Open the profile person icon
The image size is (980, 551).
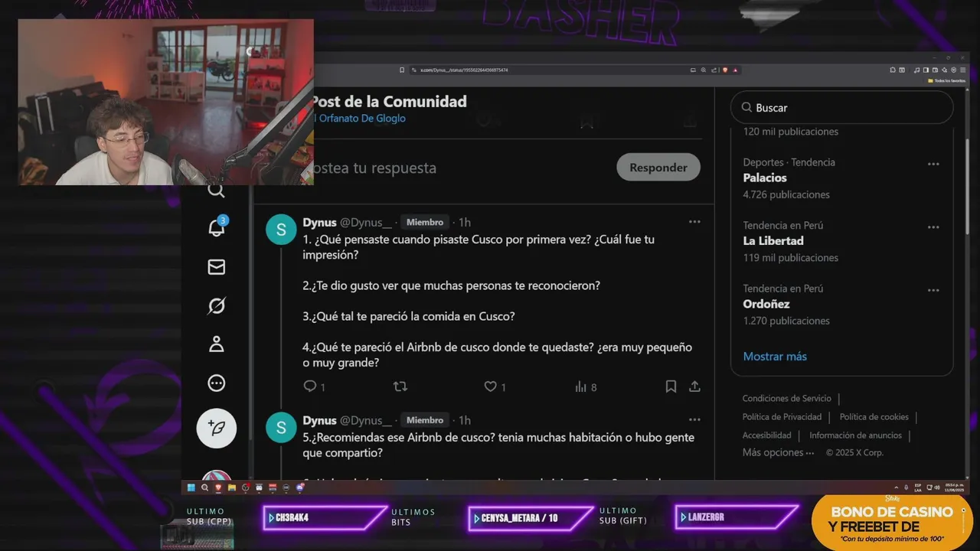coord(217,344)
